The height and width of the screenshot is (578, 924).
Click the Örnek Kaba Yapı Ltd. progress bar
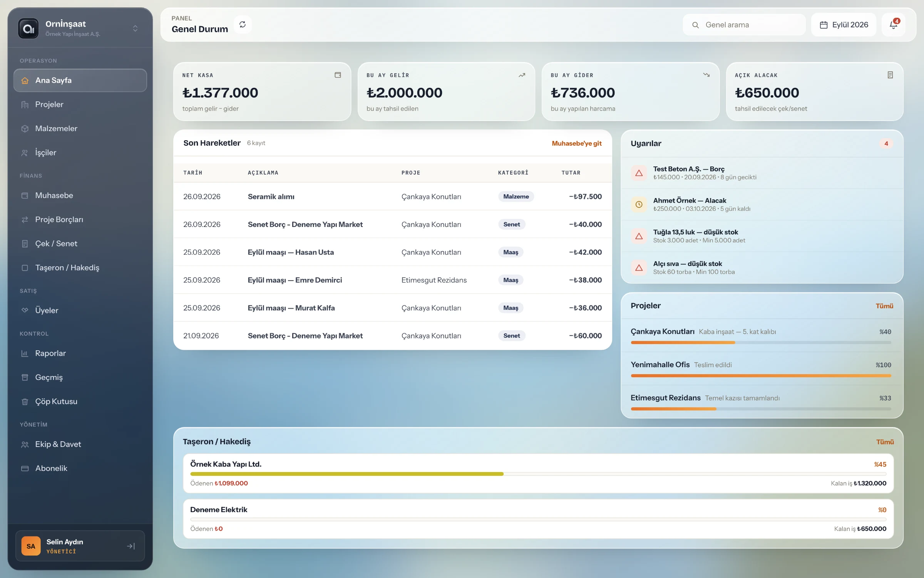[x=538, y=474]
